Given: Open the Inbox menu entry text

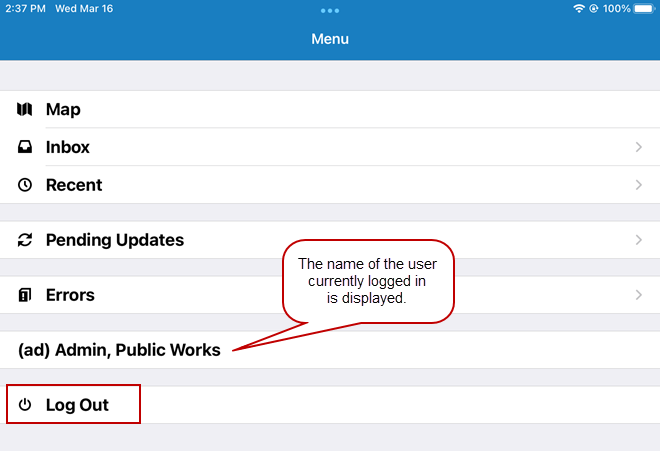Looking at the screenshot, I should tap(68, 147).
